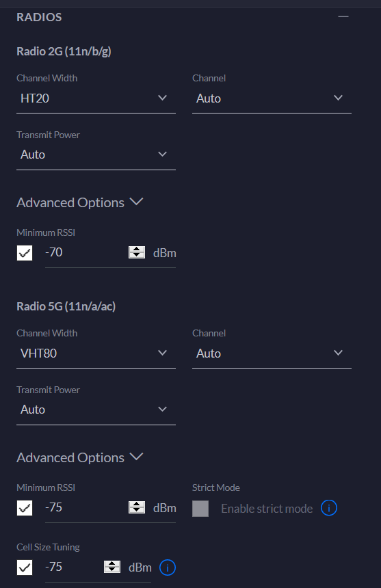This screenshot has height=588, width=381.
Task: Click stepper arrows for 2G Minimum RSSI
Action: [137, 252]
